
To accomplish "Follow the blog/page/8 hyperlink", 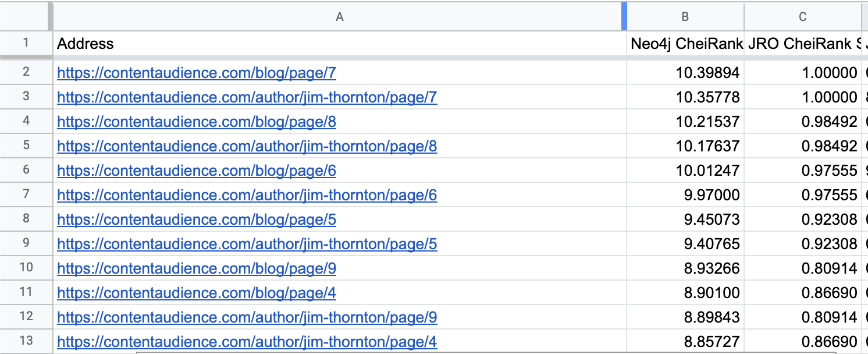I will coord(197,122).
